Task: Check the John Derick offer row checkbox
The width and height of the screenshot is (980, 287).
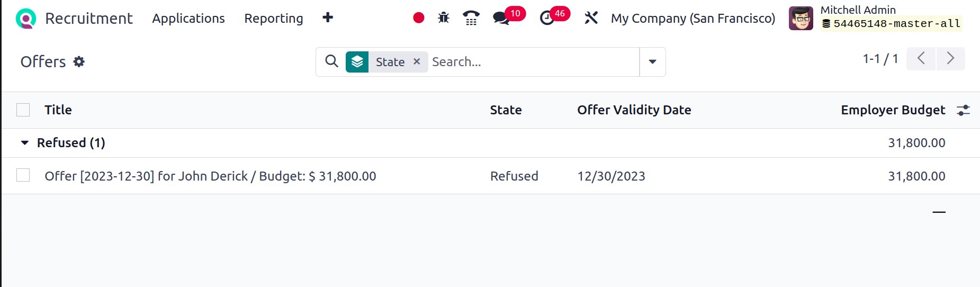Action: pos(23,175)
